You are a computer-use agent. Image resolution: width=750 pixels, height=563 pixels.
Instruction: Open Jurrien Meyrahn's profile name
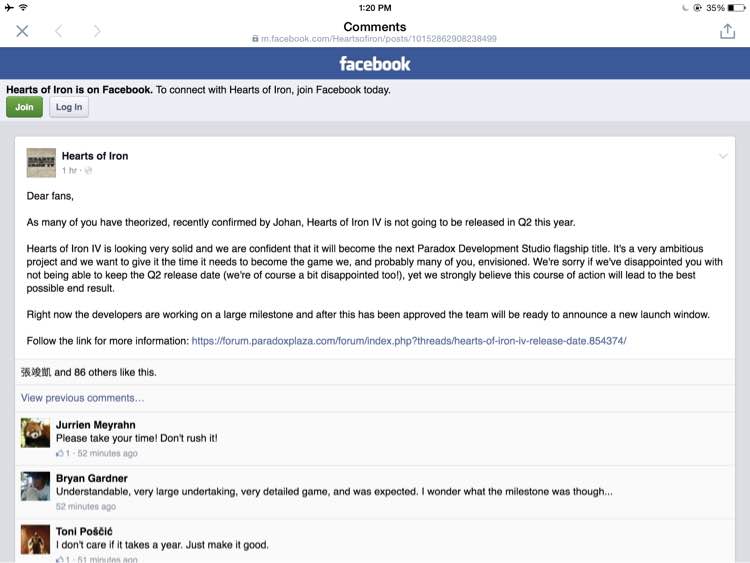tap(96, 425)
